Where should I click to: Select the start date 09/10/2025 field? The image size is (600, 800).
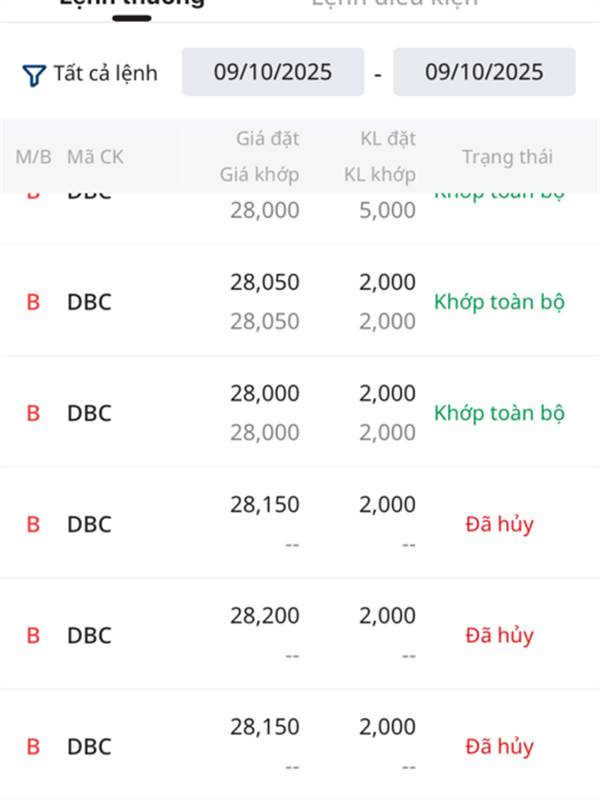point(273,72)
